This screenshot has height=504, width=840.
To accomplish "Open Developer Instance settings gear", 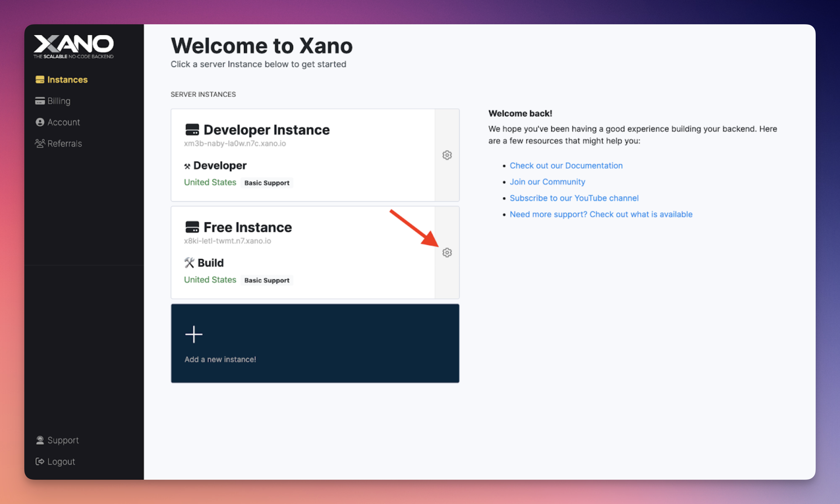I will click(447, 155).
